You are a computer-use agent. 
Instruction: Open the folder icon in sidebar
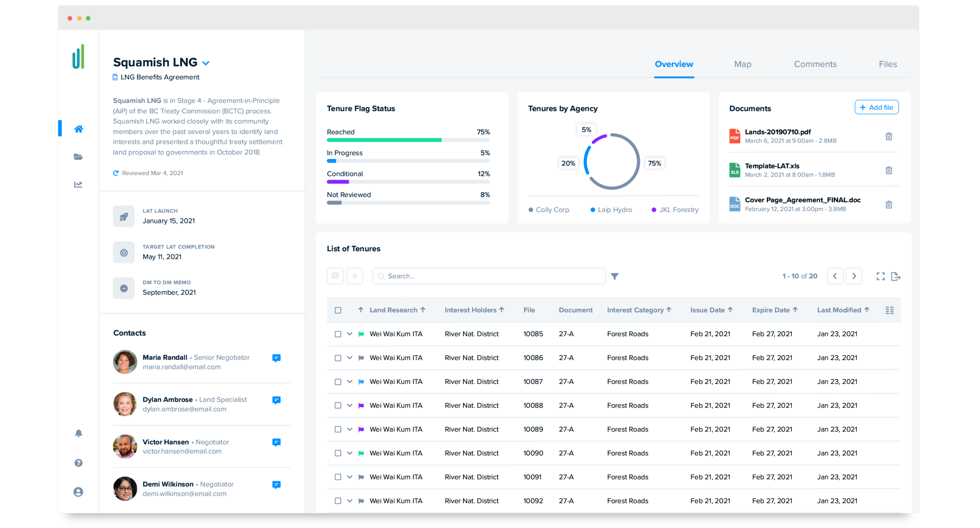click(x=78, y=157)
